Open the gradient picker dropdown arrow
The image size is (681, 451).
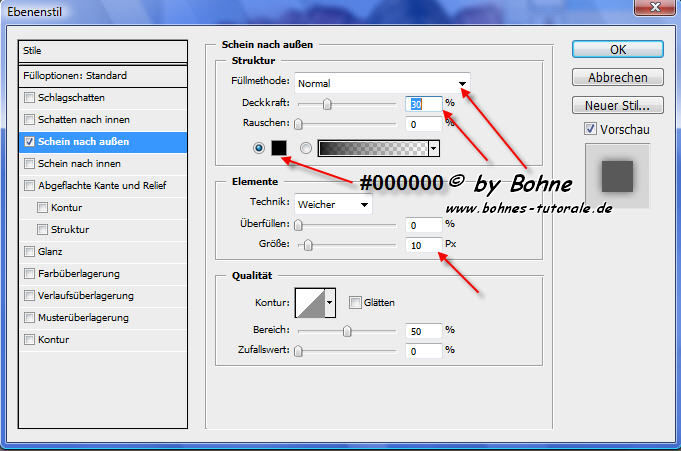[434, 149]
